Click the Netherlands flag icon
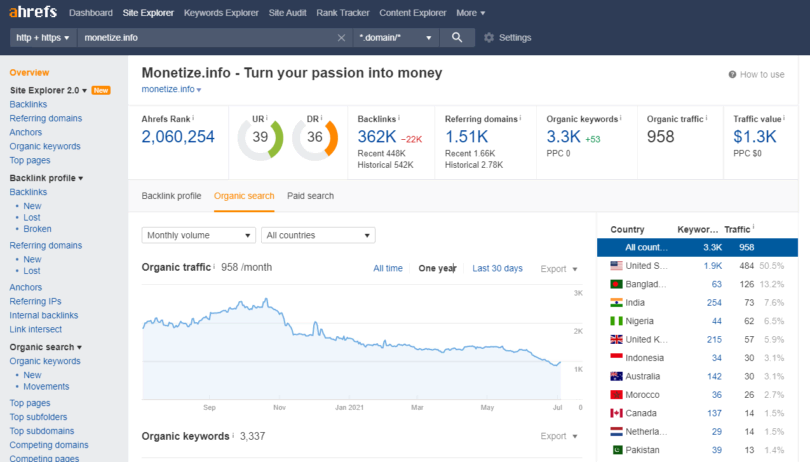 click(x=616, y=432)
